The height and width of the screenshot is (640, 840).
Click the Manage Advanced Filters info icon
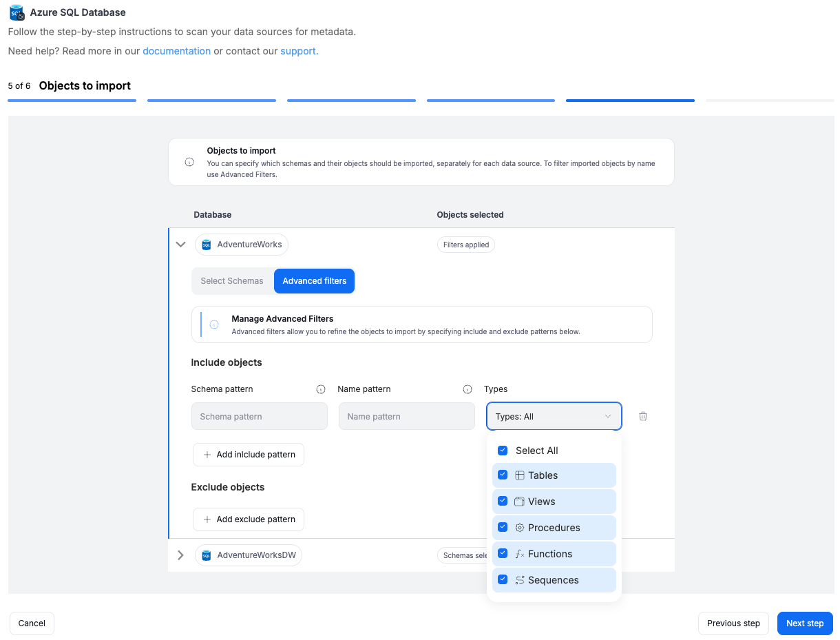pyautogui.click(x=214, y=324)
